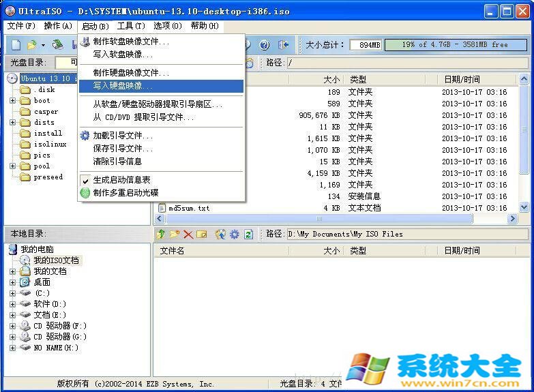
Task: Expand the 我的文档 tree node
Action: point(12,271)
